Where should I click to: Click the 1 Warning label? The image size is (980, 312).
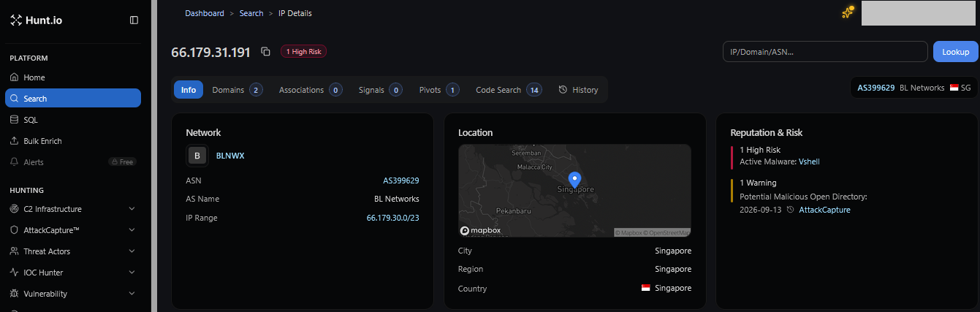pos(758,183)
